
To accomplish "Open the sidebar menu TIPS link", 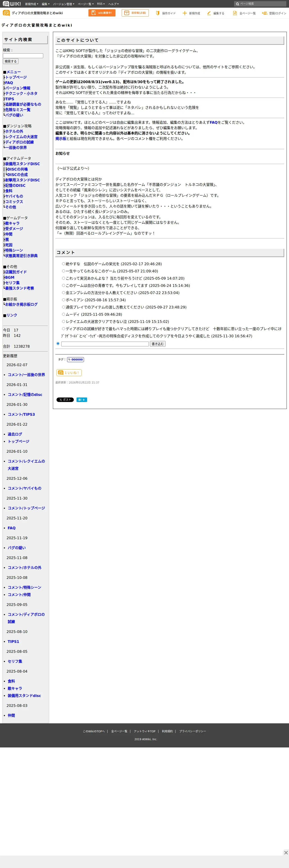I will click(9, 99).
